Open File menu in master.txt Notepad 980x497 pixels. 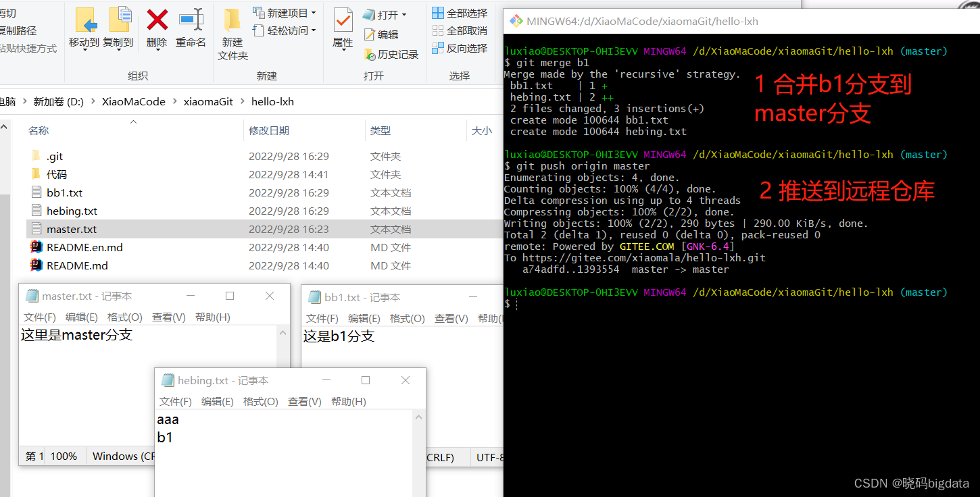pyautogui.click(x=39, y=317)
